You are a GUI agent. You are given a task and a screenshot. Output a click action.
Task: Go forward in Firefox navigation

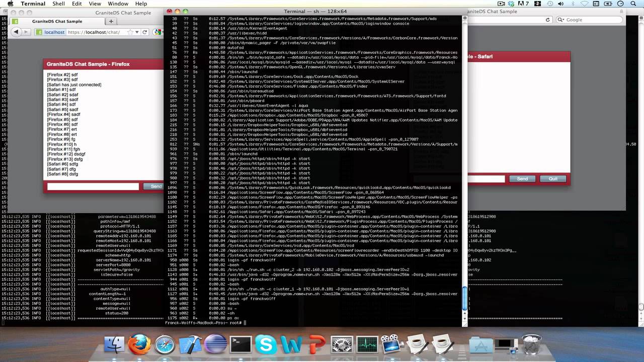coord(26,32)
